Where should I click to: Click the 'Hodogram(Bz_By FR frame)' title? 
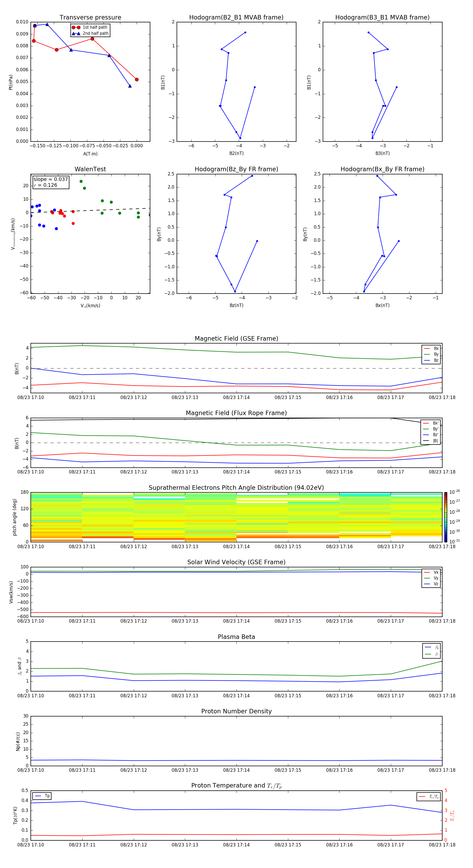point(236,169)
